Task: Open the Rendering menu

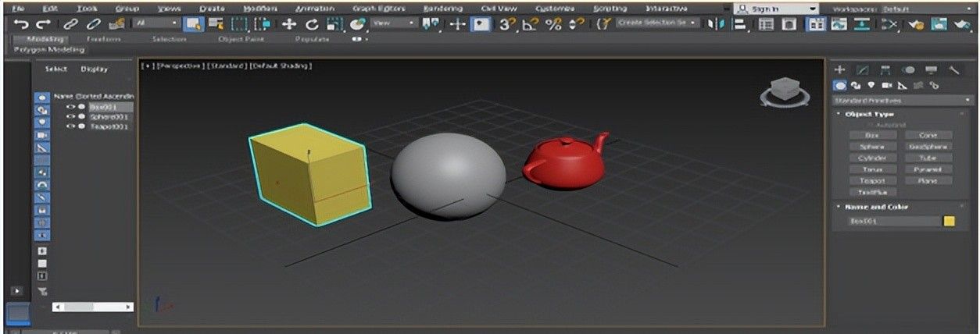Action: point(442,8)
